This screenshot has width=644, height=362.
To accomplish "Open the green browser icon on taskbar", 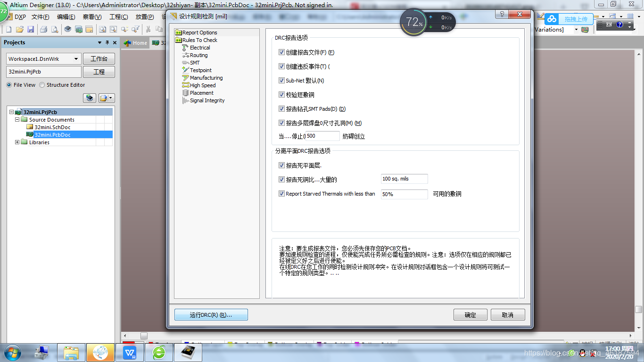I will 159,352.
